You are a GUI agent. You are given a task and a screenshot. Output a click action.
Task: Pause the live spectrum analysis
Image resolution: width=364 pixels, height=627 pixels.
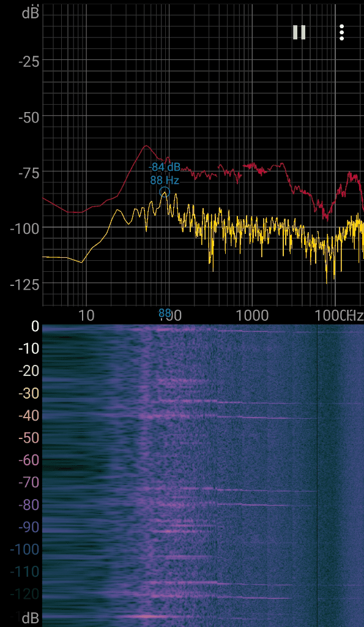point(299,32)
